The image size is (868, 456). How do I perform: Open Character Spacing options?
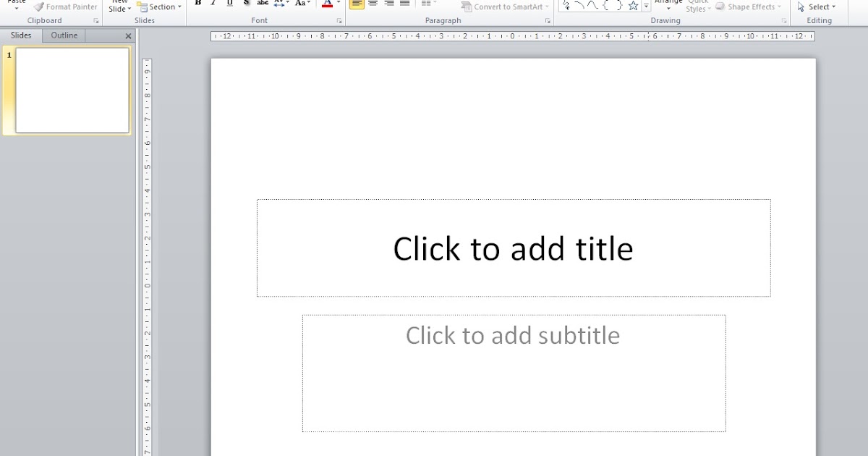pos(281,3)
